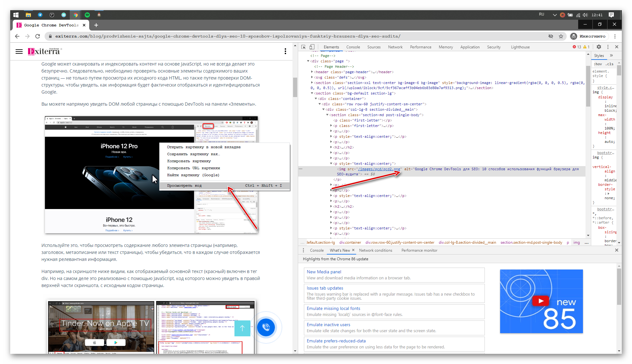This screenshot has height=364, width=632.
Task: Click scroll-to-top arrow button
Action: click(242, 328)
